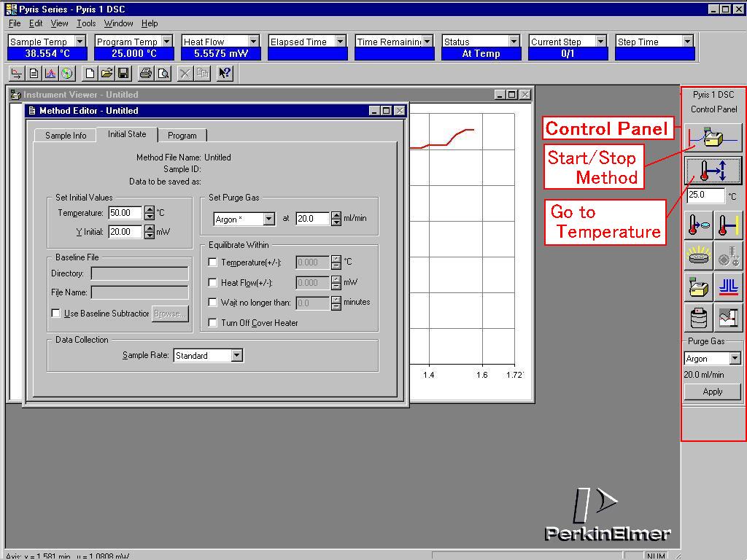Switch to the Program tab

click(182, 135)
